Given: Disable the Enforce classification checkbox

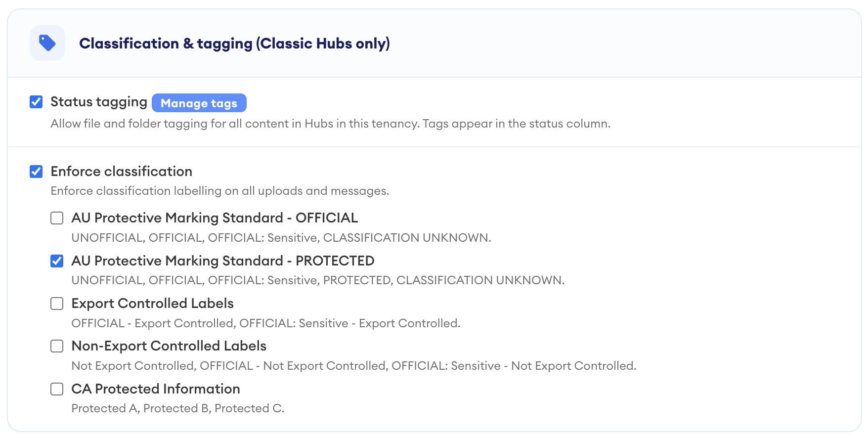Looking at the screenshot, I should (x=36, y=172).
